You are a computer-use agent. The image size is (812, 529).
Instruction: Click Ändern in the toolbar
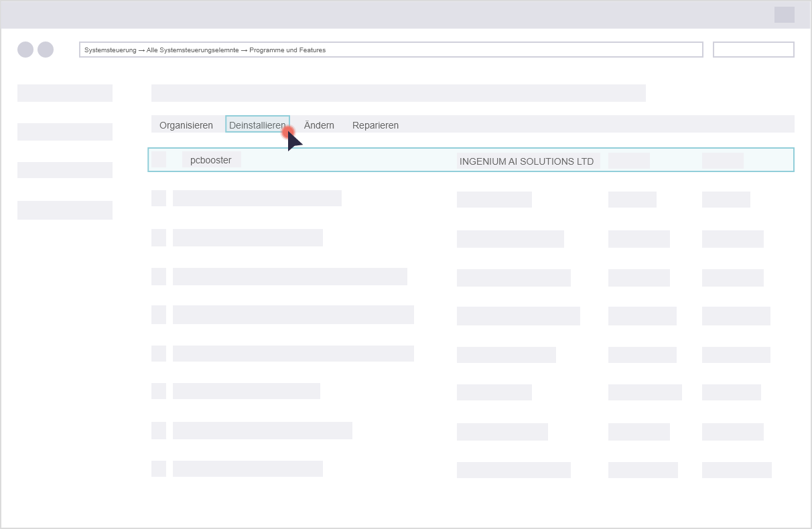(x=319, y=125)
